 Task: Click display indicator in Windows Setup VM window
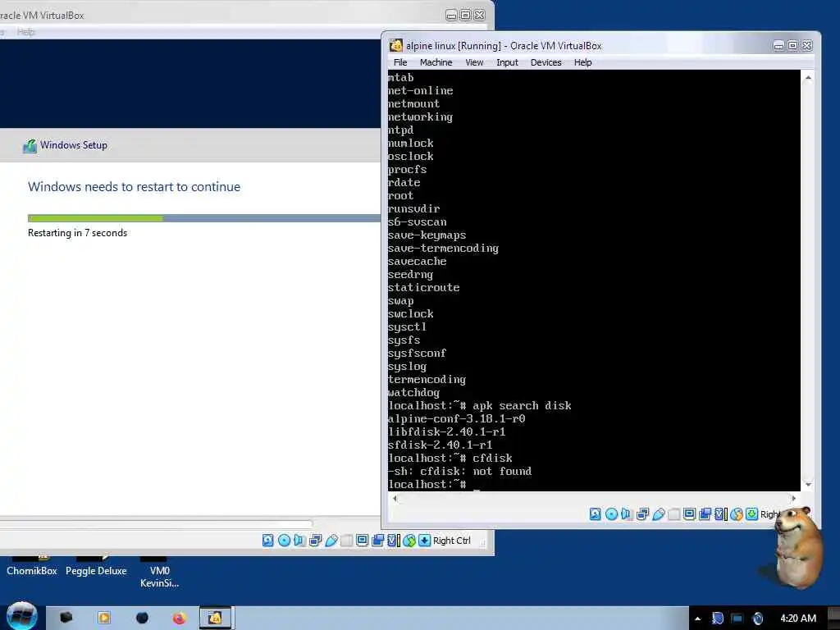pos(362,541)
